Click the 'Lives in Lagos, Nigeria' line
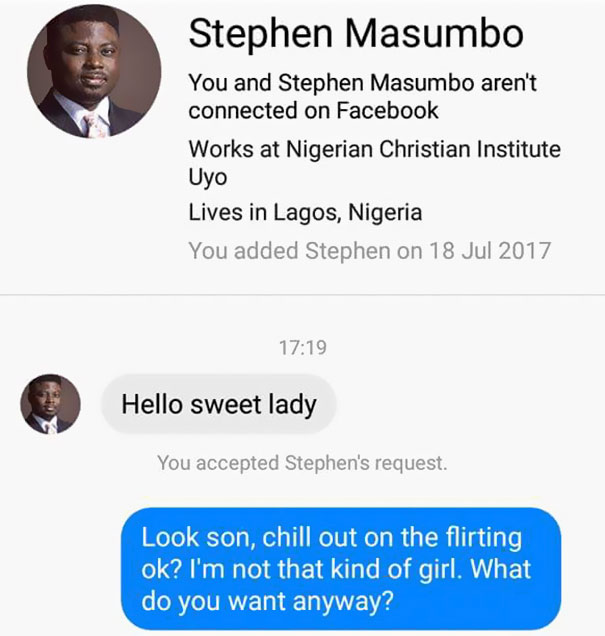605x636 pixels. (x=305, y=212)
